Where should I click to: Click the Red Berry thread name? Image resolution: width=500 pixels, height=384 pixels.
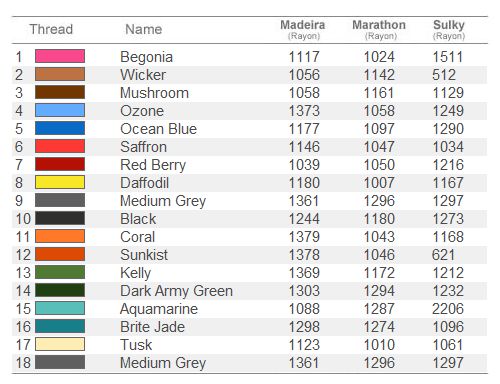pos(153,165)
